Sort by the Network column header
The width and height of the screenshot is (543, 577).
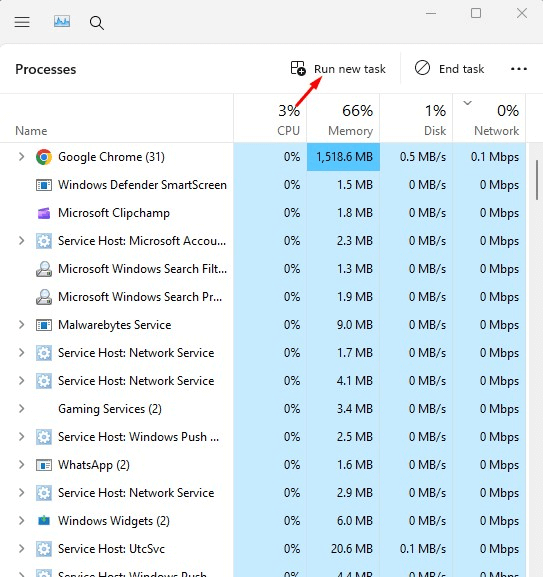point(489,118)
